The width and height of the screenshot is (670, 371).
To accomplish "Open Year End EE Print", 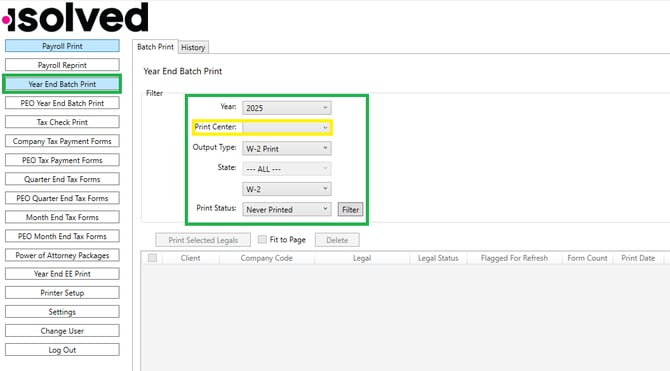I will pyautogui.click(x=62, y=274).
